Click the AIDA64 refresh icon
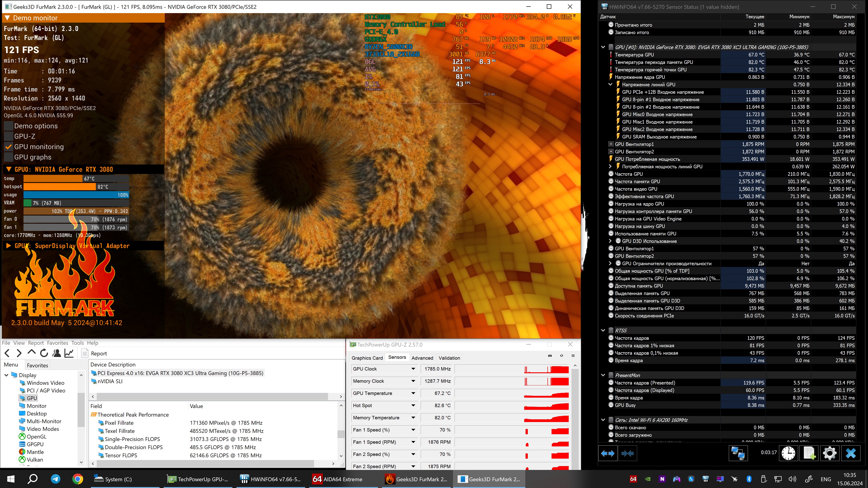The height and width of the screenshot is (488, 868). pos(44,353)
